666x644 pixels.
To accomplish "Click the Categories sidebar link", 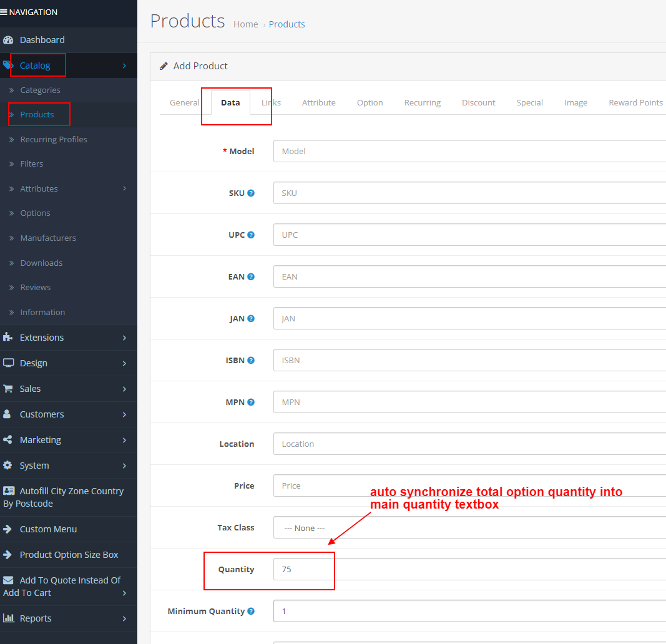I will pyautogui.click(x=41, y=90).
